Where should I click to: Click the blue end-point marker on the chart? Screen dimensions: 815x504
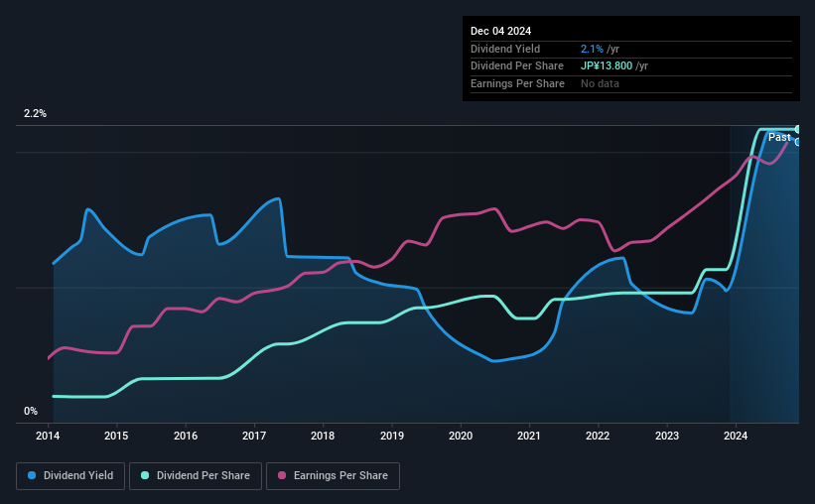tap(797, 142)
